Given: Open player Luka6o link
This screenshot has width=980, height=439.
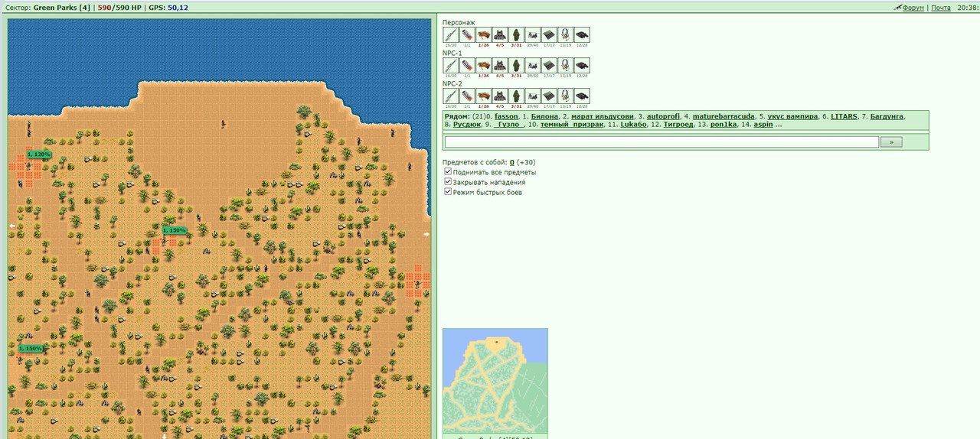Looking at the screenshot, I should tap(634, 124).
